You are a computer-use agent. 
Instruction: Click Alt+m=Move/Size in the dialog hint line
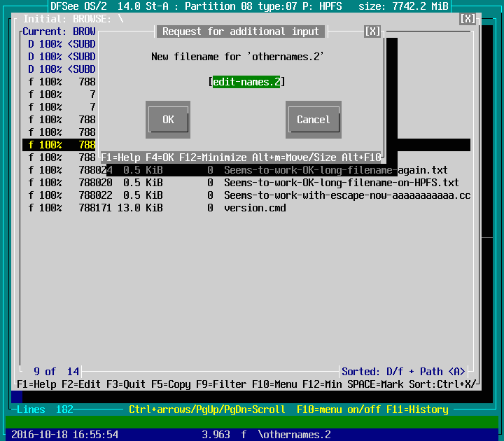(302, 157)
